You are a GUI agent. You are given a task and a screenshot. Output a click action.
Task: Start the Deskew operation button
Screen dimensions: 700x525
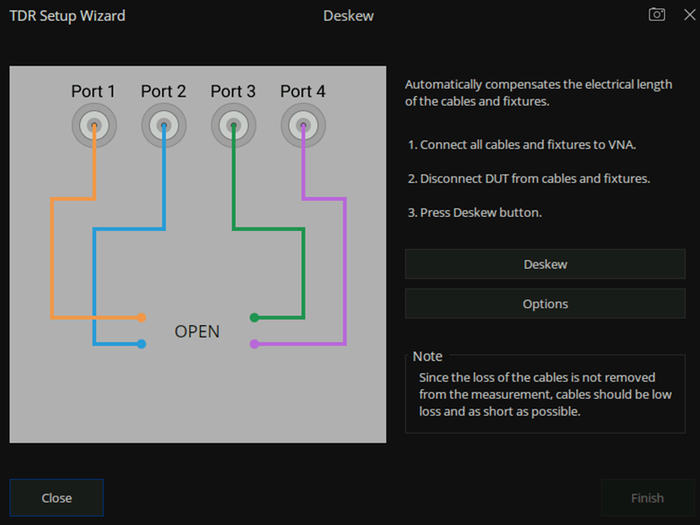(545, 264)
